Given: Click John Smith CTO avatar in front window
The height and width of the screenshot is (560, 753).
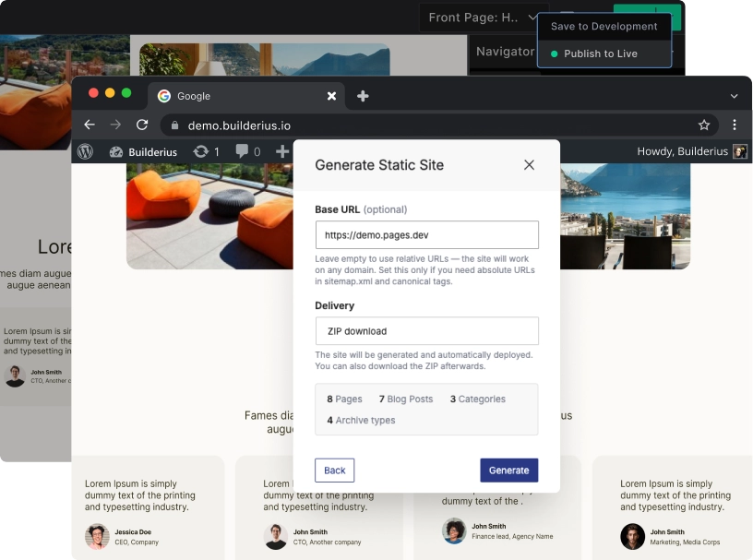Looking at the screenshot, I should (276, 536).
